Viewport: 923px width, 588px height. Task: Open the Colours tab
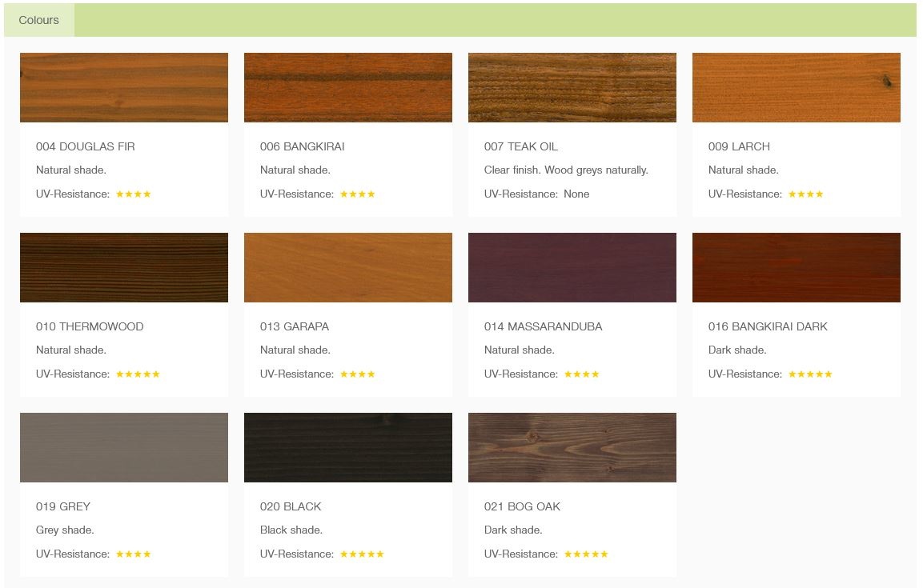38,20
